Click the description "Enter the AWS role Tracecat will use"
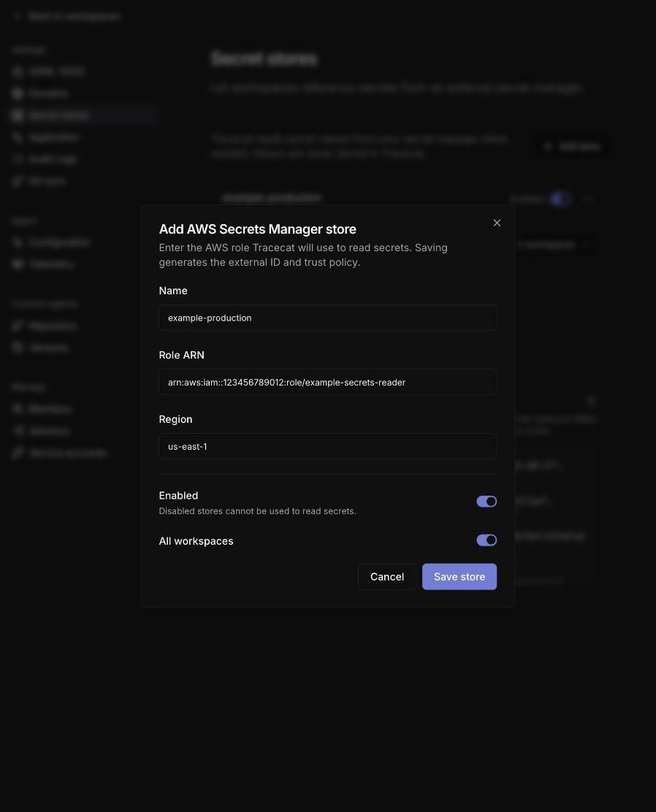Viewport: 656px width, 812px height. coord(303,255)
